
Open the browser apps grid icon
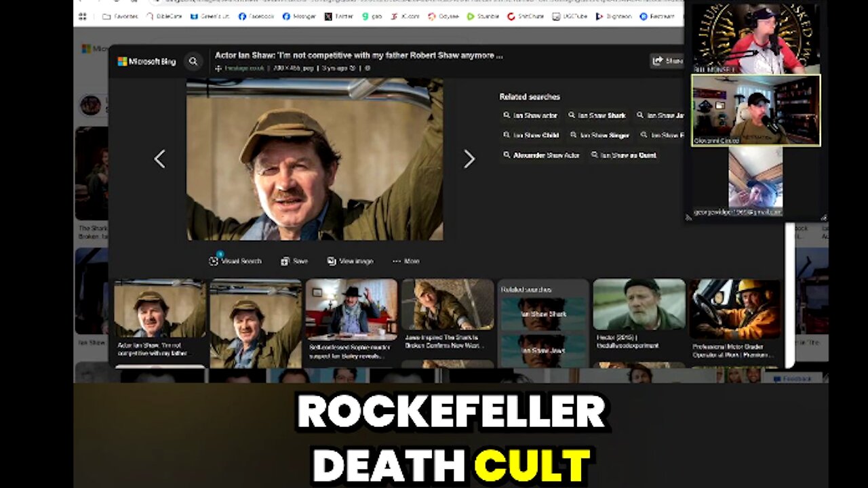(83, 16)
